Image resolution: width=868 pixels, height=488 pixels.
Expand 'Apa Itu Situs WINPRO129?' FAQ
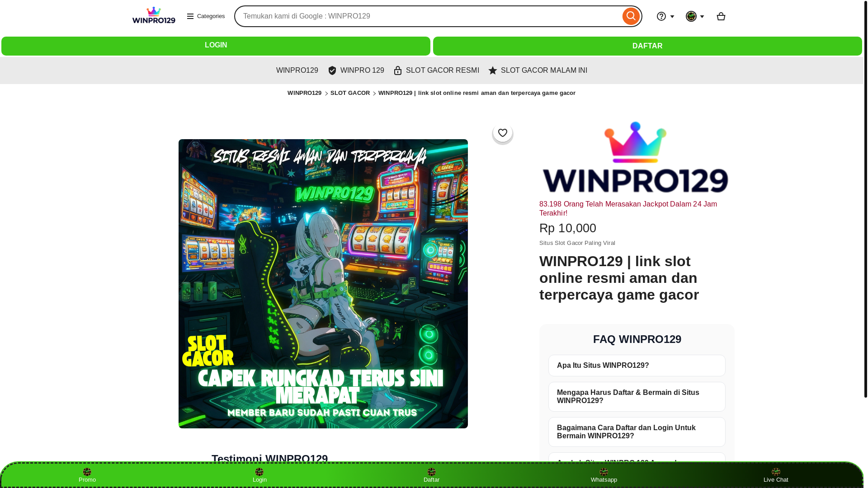click(637, 366)
